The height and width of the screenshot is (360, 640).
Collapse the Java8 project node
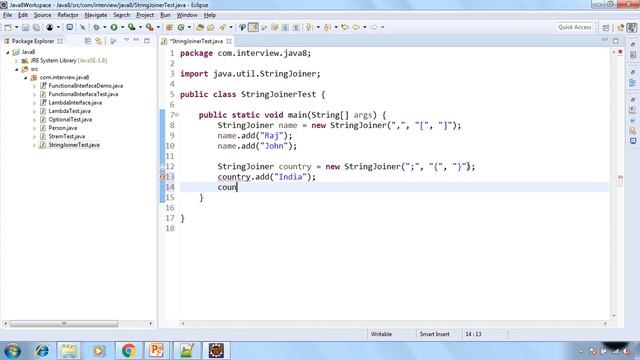tap(8, 52)
